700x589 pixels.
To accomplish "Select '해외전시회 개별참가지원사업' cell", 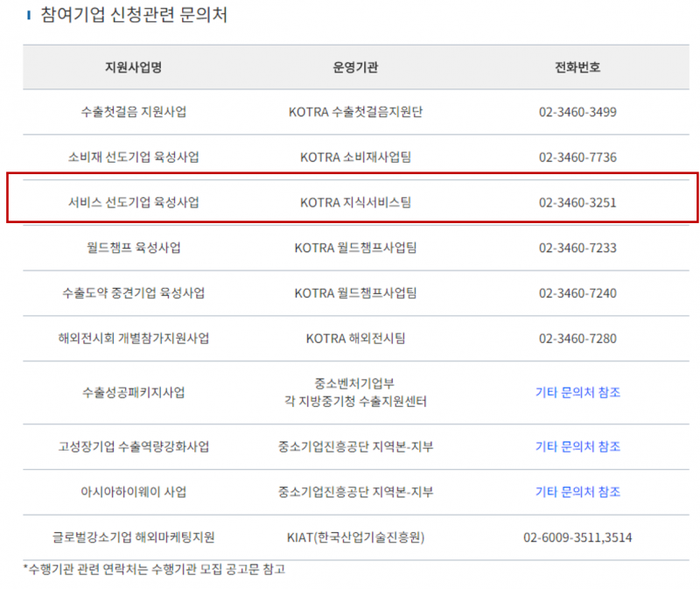I will [134, 339].
